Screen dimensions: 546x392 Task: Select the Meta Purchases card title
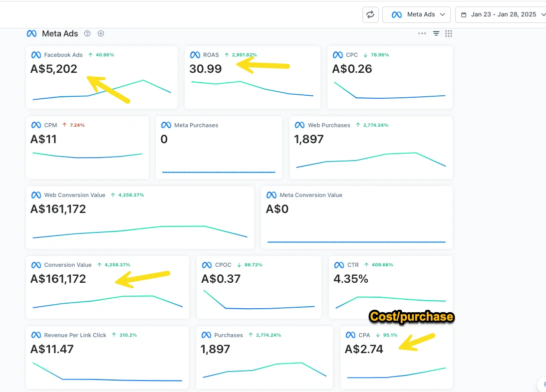point(196,125)
